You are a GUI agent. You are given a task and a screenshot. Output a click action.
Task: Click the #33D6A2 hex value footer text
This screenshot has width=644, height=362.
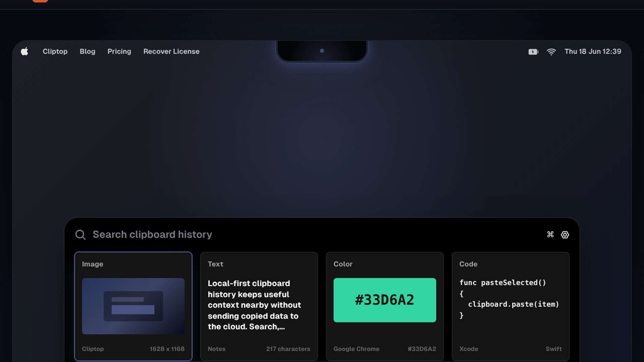coord(422,349)
